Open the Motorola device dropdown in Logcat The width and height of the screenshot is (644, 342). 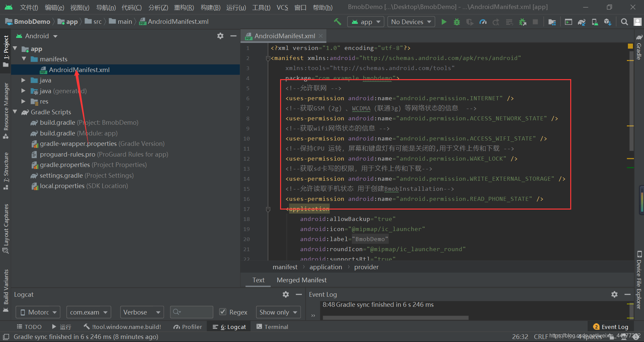coord(38,312)
